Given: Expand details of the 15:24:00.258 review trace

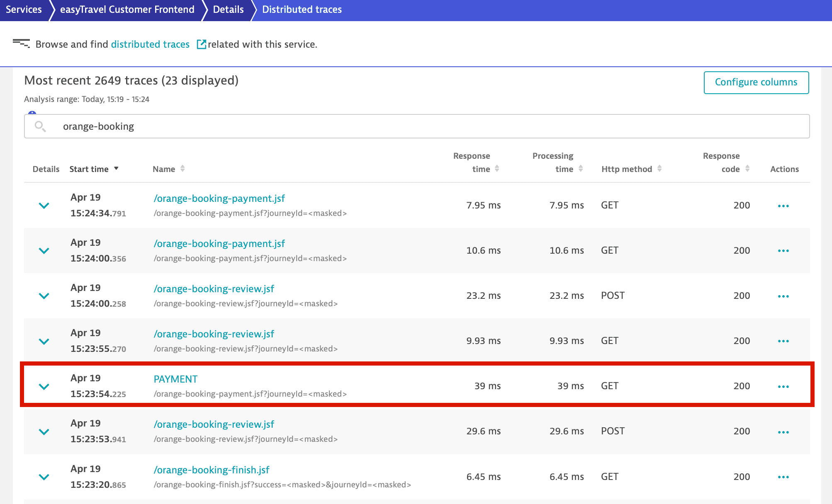Looking at the screenshot, I should tap(44, 296).
